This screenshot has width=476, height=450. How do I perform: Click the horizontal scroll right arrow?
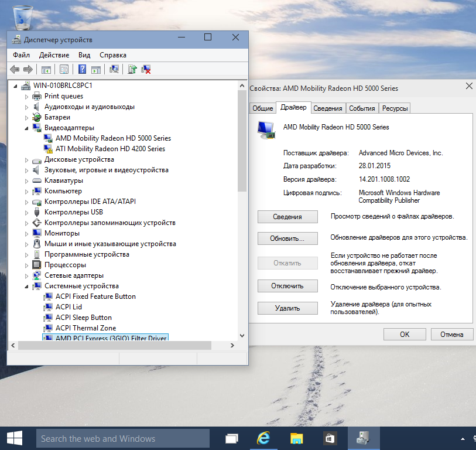click(x=232, y=345)
